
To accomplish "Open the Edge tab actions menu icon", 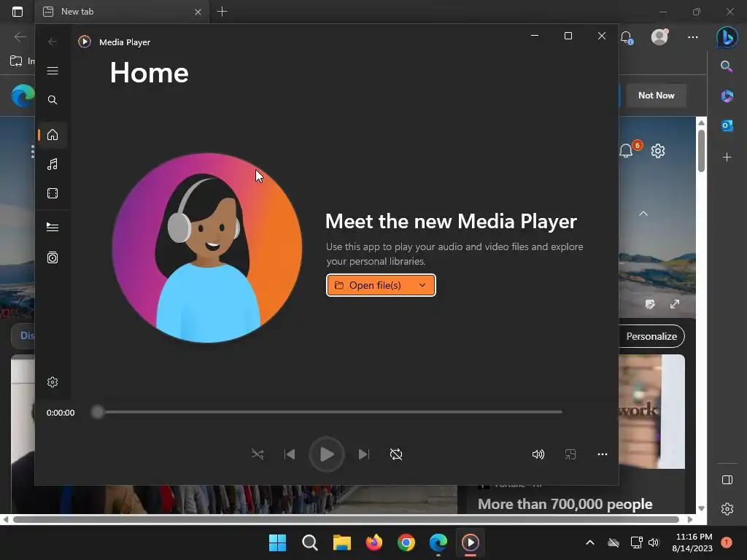I will (18, 12).
